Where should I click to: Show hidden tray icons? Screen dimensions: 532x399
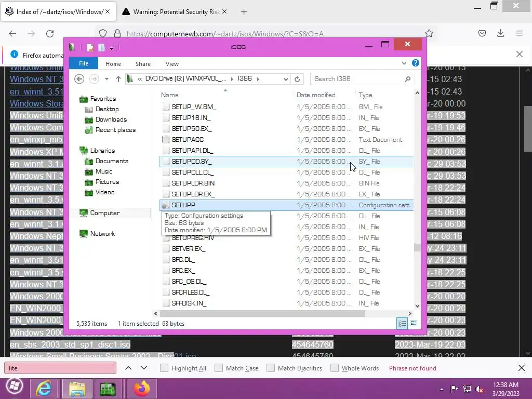(442, 389)
